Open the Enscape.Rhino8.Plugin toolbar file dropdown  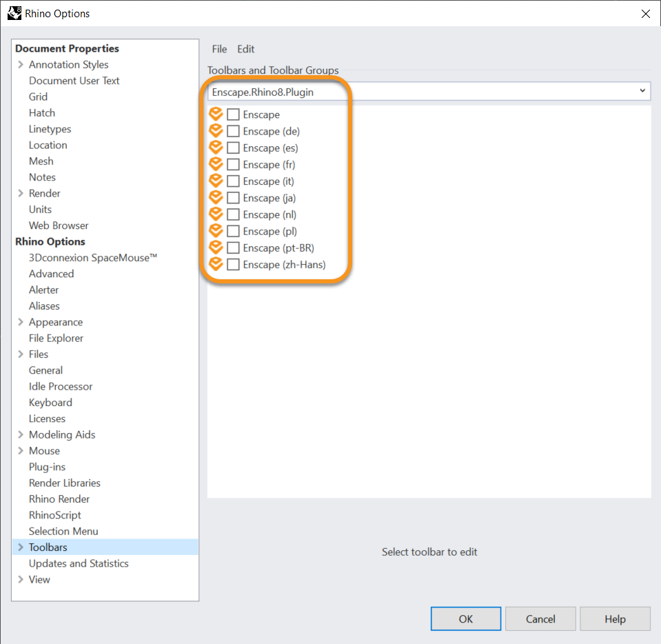(429, 92)
